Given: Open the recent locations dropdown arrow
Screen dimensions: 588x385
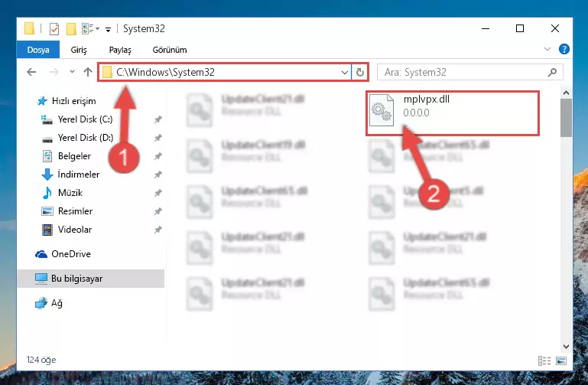Looking at the screenshot, I should (72, 71).
